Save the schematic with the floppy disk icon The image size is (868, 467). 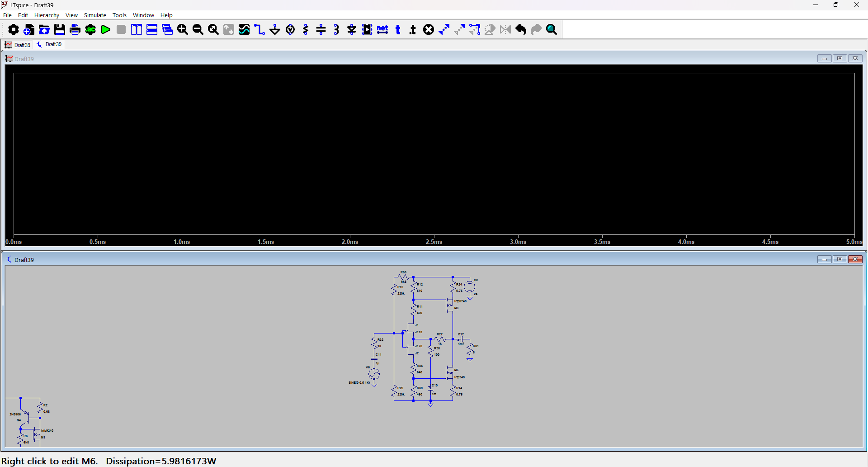click(x=60, y=30)
